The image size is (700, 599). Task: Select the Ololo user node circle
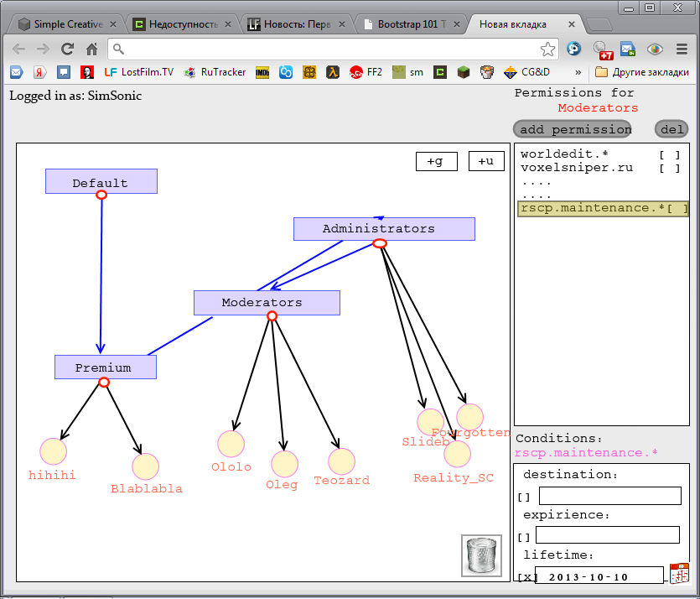(231, 444)
